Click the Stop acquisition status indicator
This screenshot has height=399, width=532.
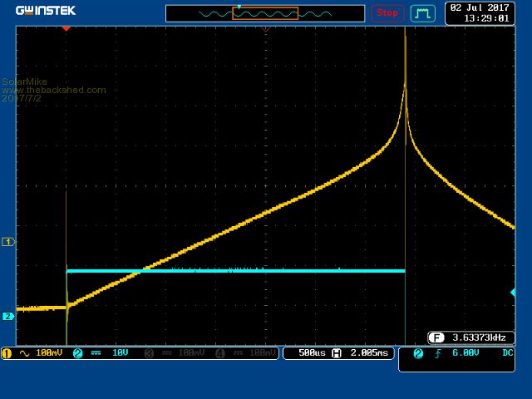point(387,12)
